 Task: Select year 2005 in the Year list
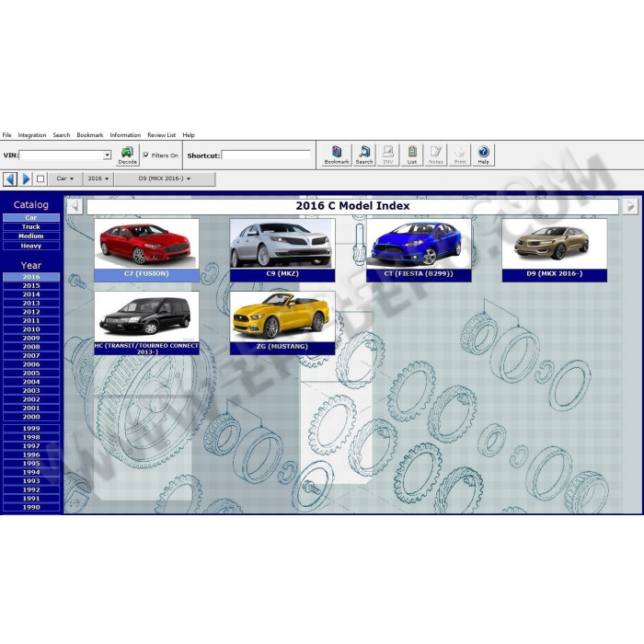point(31,374)
